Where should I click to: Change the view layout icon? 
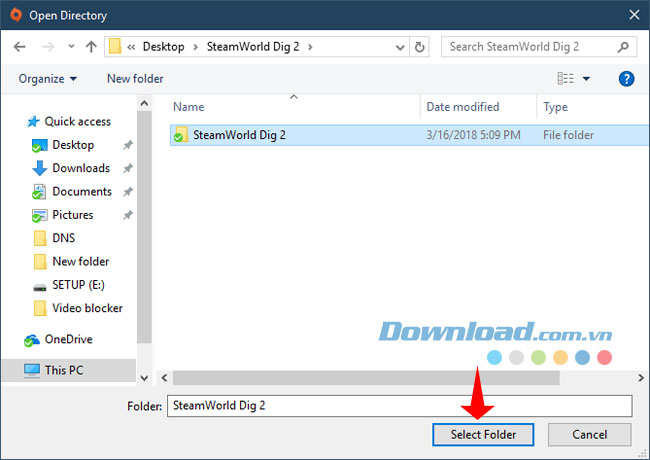pyautogui.click(x=565, y=78)
